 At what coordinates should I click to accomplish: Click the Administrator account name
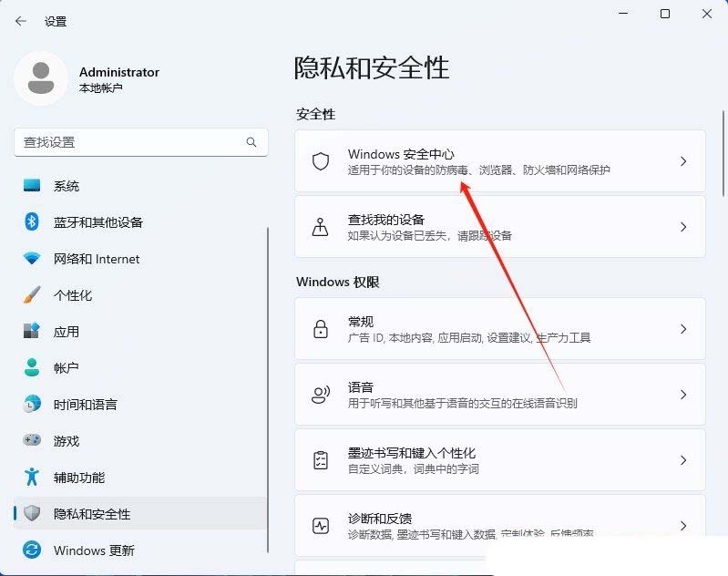pyautogui.click(x=118, y=72)
